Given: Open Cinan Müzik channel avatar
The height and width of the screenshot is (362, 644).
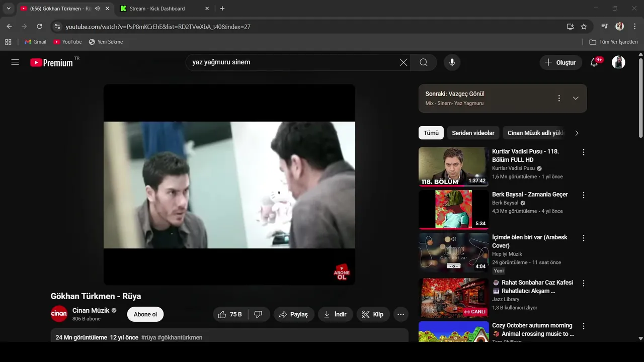Looking at the screenshot, I should click(59, 314).
